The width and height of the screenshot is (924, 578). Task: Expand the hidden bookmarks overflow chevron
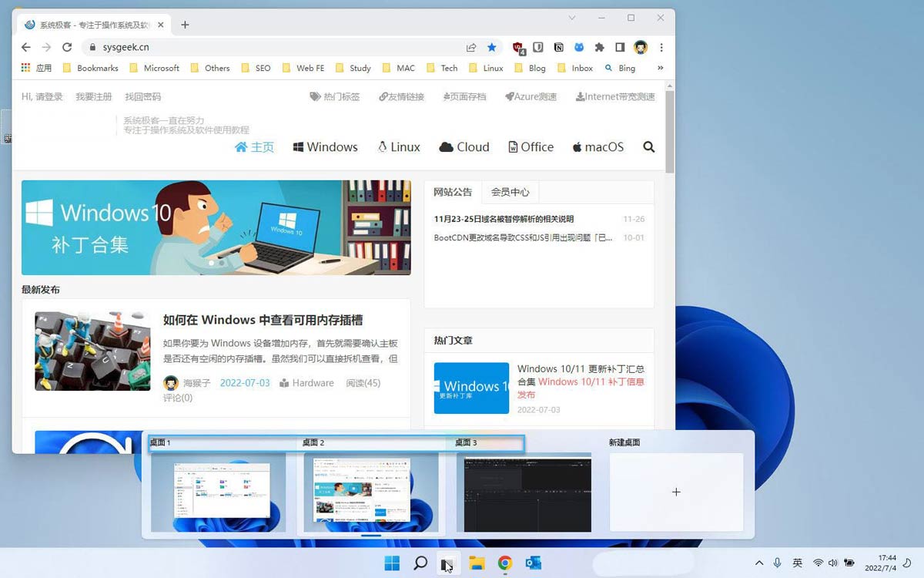tap(660, 68)
